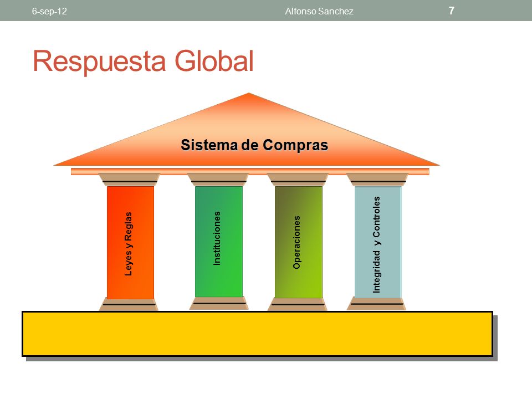Select the "Integridad y Controles" pillar
This screenshot has height=399, width=532.
[378, 242]
